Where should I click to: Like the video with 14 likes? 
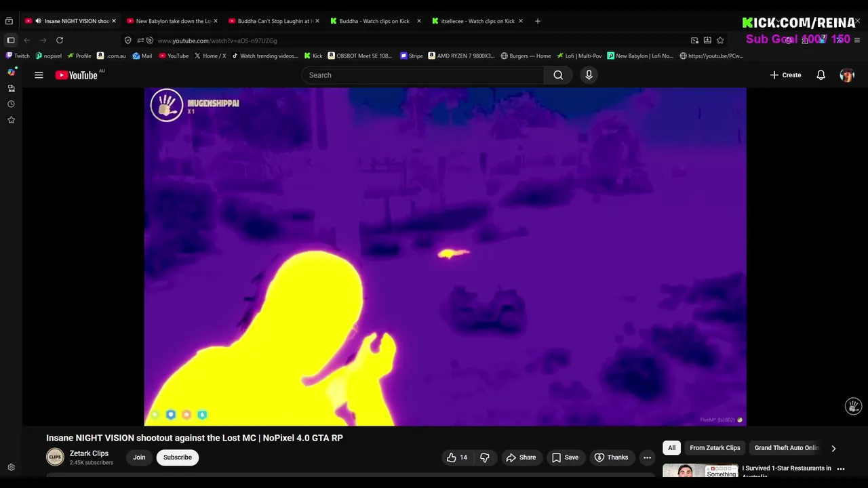(457, 457)
